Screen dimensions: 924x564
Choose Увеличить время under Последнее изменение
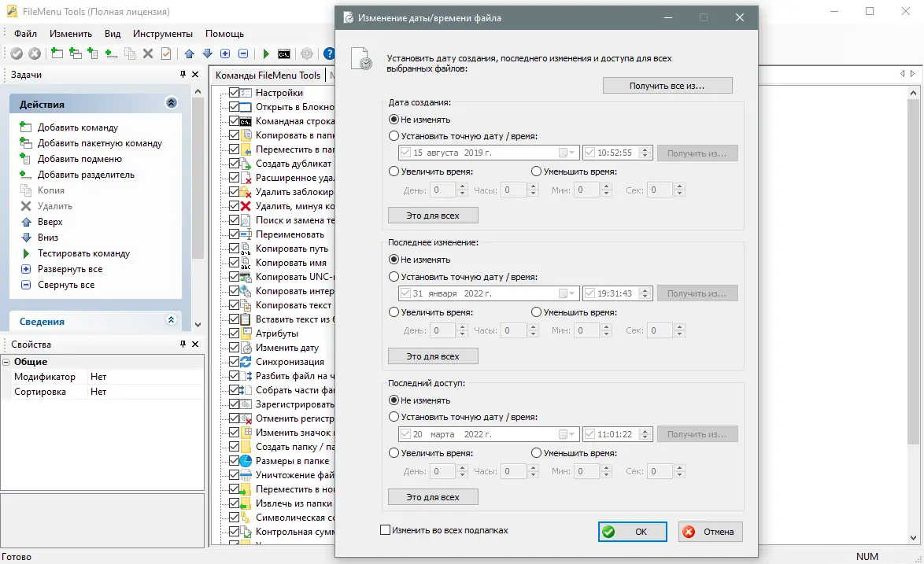tap(394, 312)
